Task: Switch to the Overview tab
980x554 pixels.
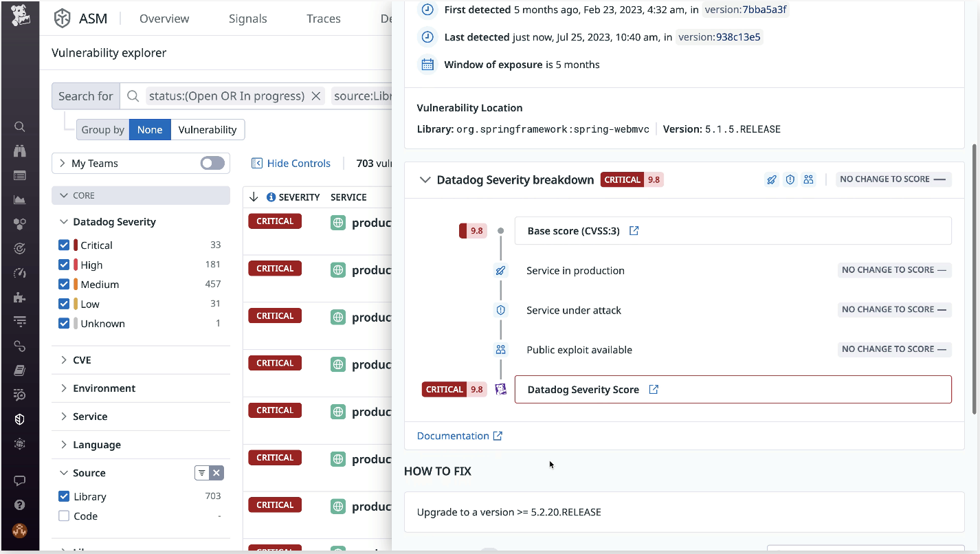Action: point(164,19)
